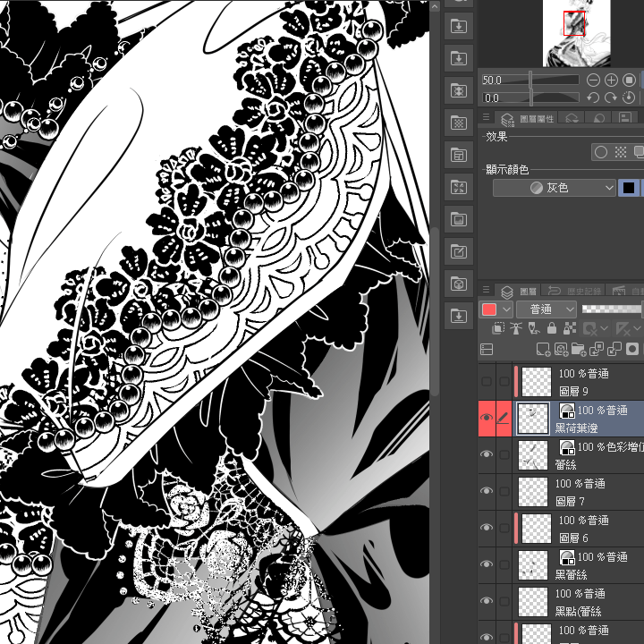Click the canvas scroll-up arrow
The image size is (644, 644).
pos(435,6)
